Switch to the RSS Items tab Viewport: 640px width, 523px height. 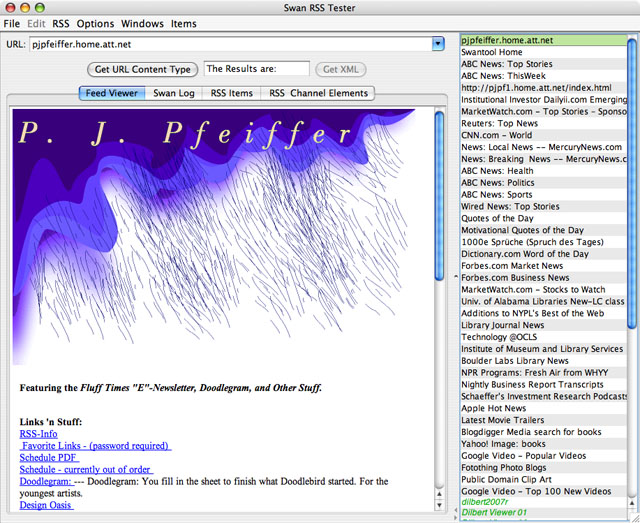click(x=231, y=93)
